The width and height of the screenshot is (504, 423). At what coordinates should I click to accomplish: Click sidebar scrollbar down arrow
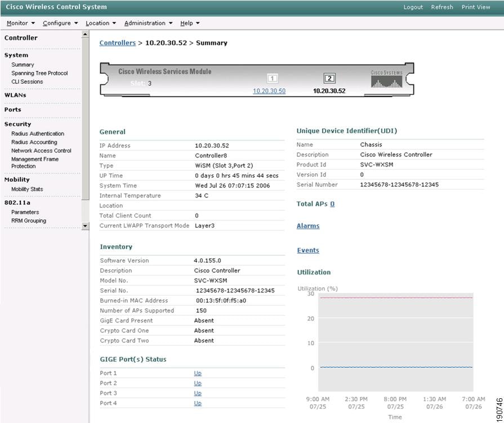pyautogui.click(x=85, y=226)
